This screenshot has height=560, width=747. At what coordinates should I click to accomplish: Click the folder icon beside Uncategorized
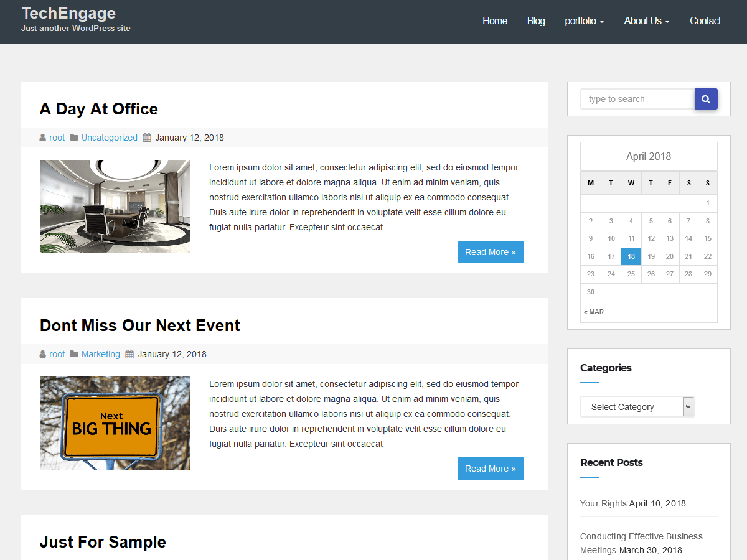click(x=74, y=138)
